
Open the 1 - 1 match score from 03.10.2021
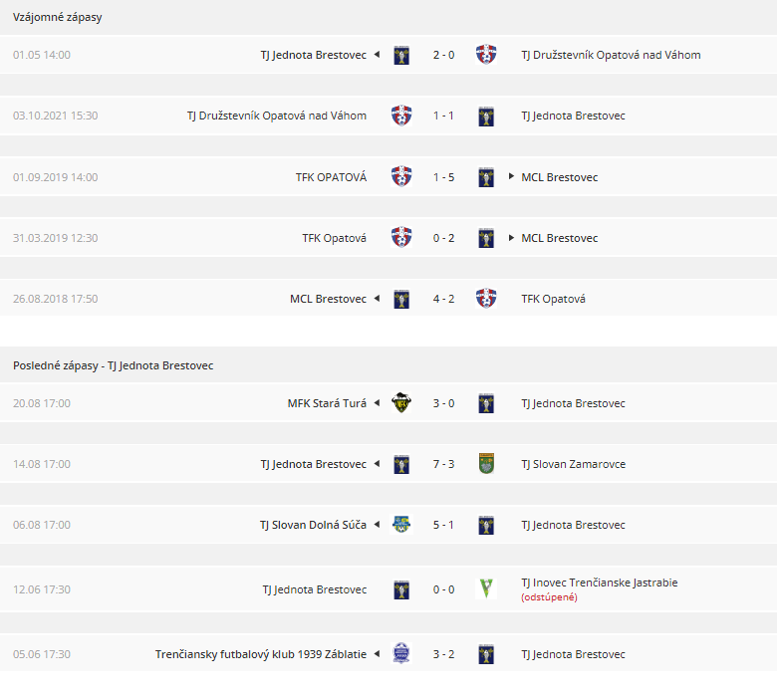443,116
